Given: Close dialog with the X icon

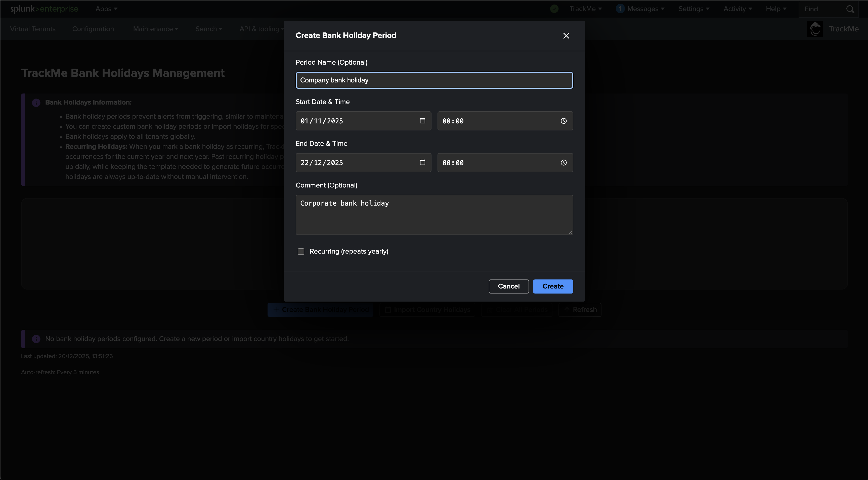Looking at the screenshot, I should (566, 36).
